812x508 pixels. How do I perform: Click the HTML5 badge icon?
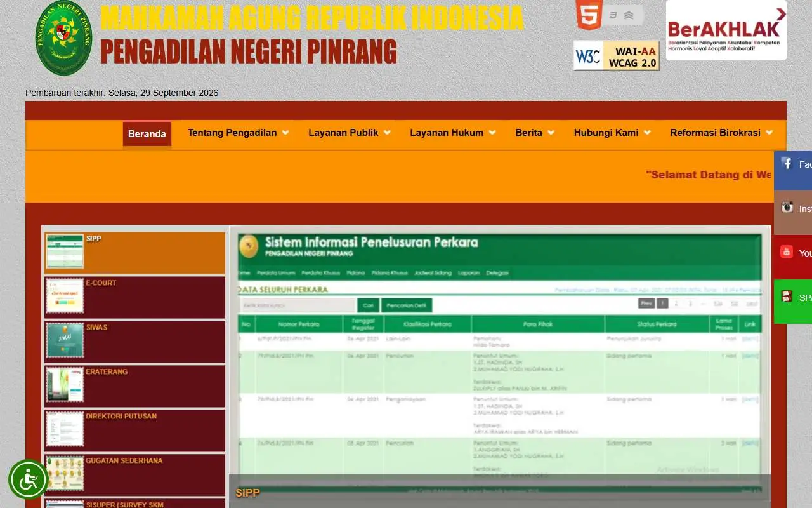click(x=589, y=15)
